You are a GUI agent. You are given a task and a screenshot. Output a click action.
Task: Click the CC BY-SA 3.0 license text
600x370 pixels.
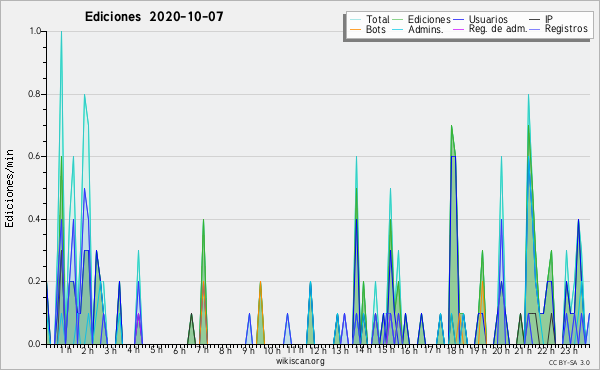pyautogui.click(x=569, y=362)
